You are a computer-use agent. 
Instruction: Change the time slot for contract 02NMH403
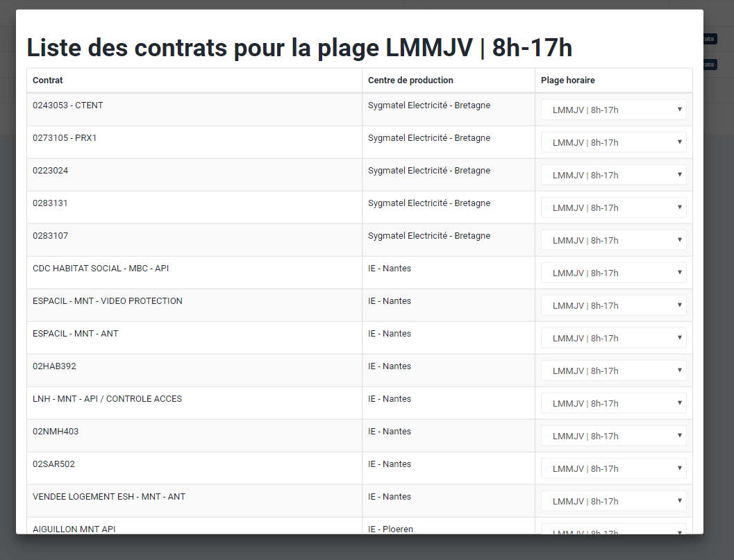(x=613, y=436)
